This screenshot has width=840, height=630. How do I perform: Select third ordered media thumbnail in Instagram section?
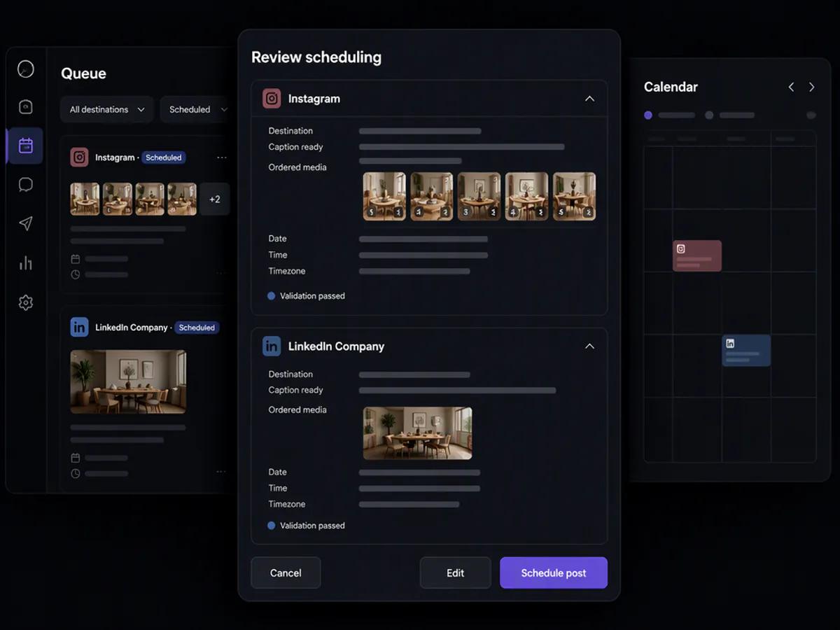[479, 197]
